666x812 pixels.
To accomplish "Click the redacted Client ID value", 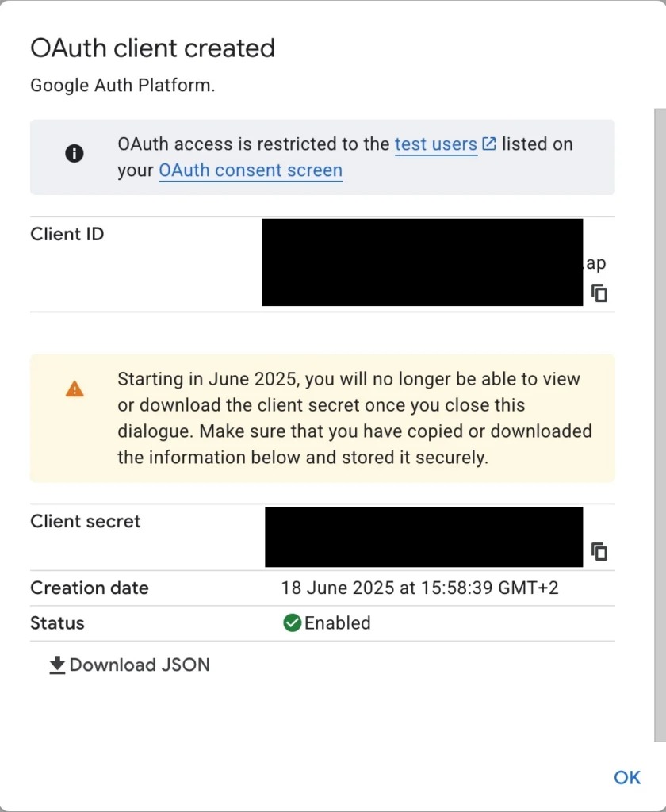I will tap(422, 262).
